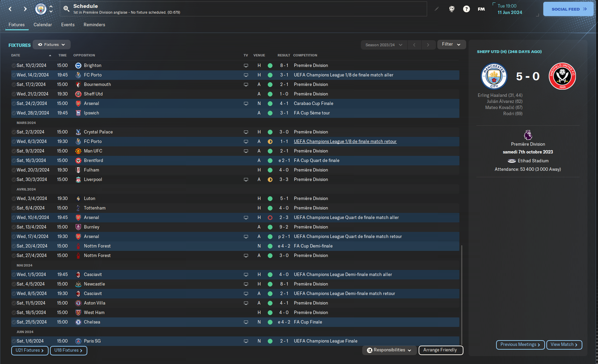The image size is (598, 364).
Task: Click the West Ham club badge
Action: [x=78, y=313]
